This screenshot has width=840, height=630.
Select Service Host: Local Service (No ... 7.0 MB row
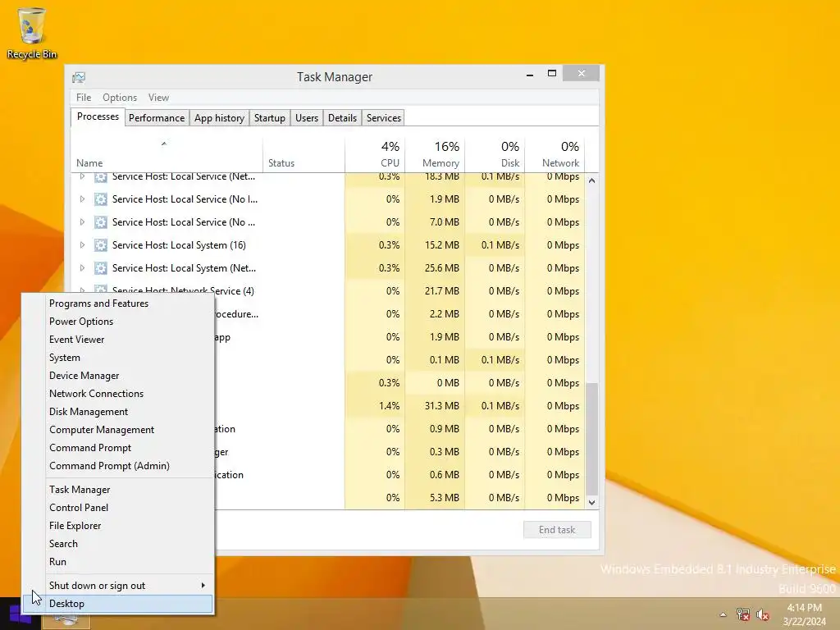click(328, 222)
